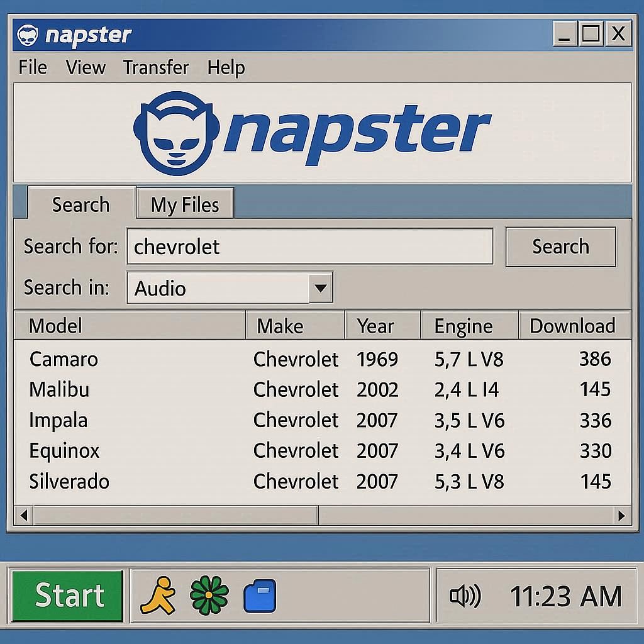Click the speaker volume tray icon
The image size is (644, 644).
click(465, 596)
